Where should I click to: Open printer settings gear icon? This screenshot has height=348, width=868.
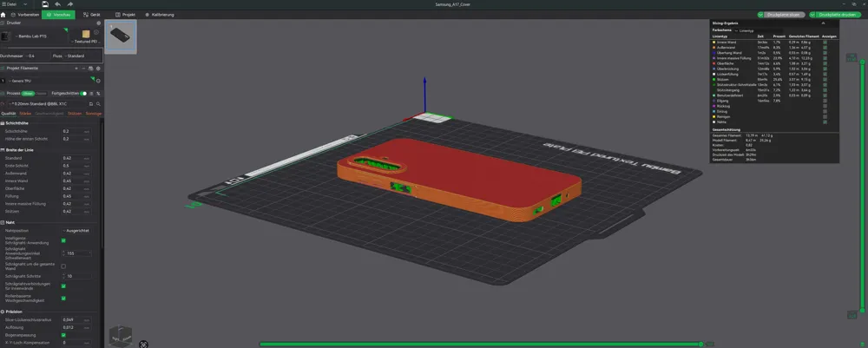[x=99, y=23]
